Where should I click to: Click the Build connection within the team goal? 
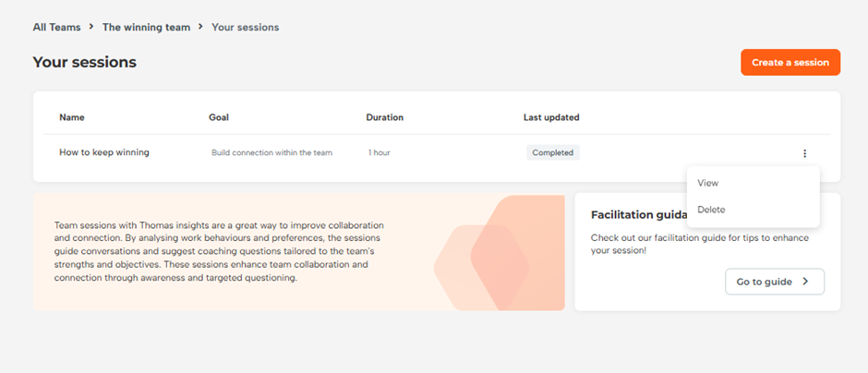coord(271,152)
